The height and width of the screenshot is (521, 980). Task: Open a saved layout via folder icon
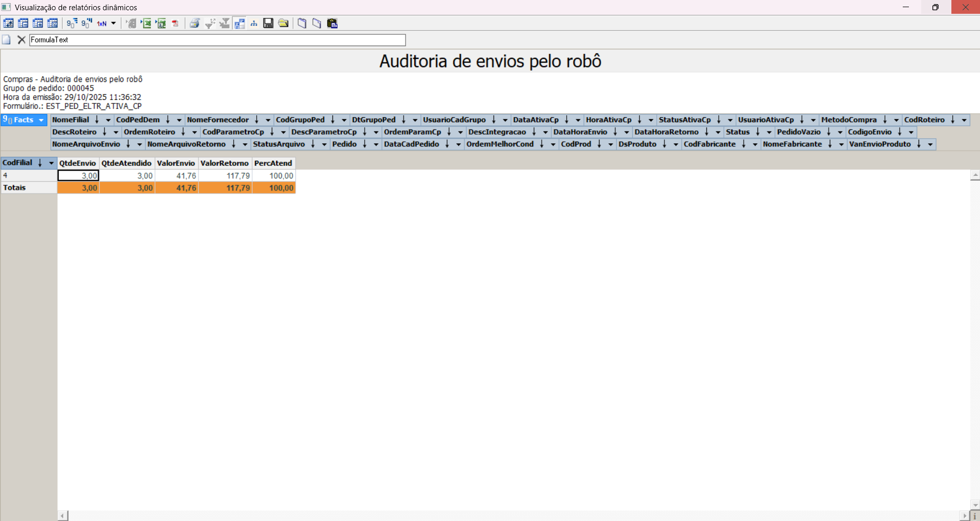pyautogui.click(x=283, y=24)
